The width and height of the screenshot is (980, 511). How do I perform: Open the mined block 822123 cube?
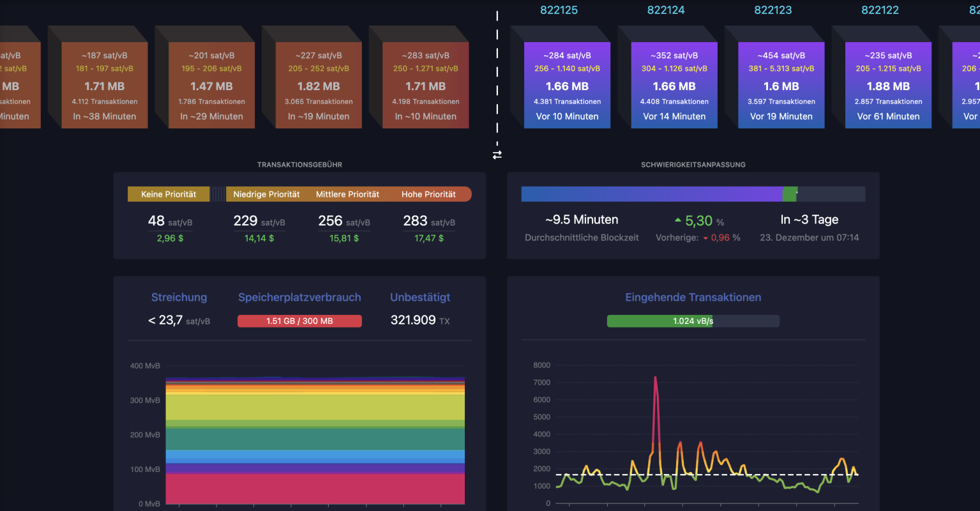pyautogui.click(x=781, y=84)
